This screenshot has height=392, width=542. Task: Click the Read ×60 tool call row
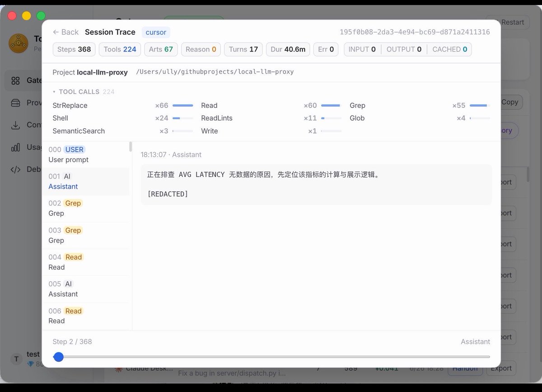[x=271, y=105]
